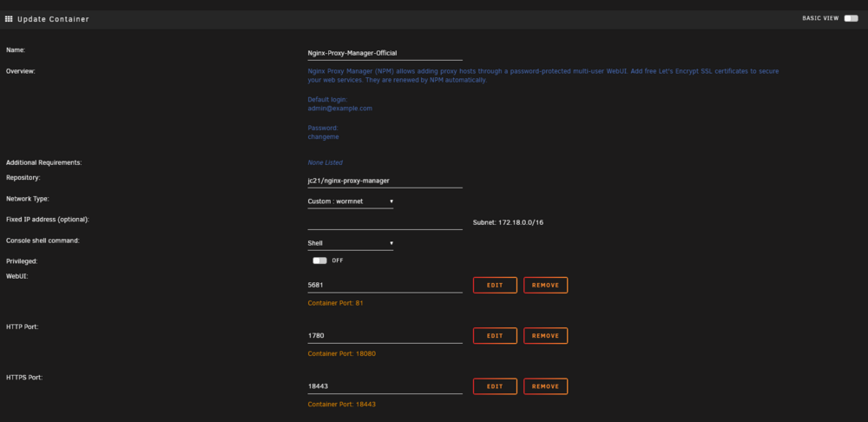This screenshot has width=868, height=422.
Task: Click the grid icon beside Update Container
Action: point(9,19)
